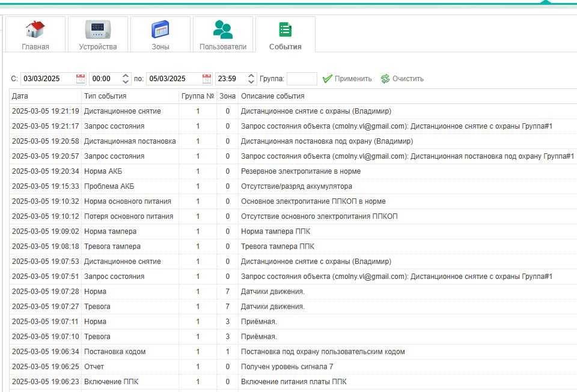Click description Основное электропитание ППКОП в норме
577x392 pixels.
coord(313,201)
